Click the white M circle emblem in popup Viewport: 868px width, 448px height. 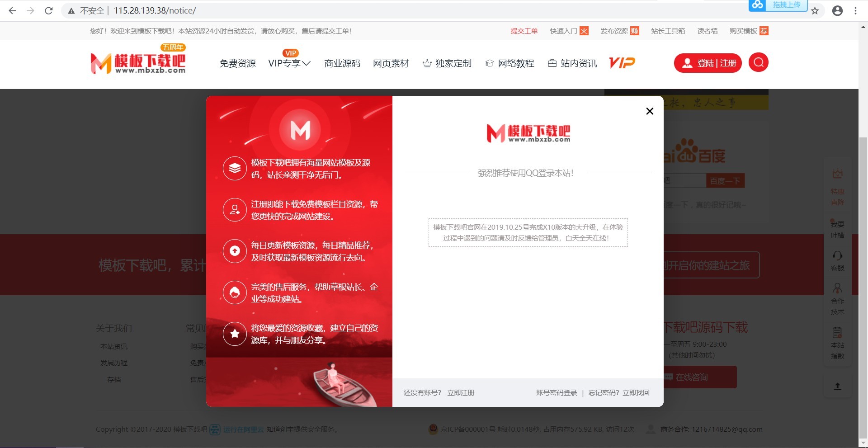point(300,130)
